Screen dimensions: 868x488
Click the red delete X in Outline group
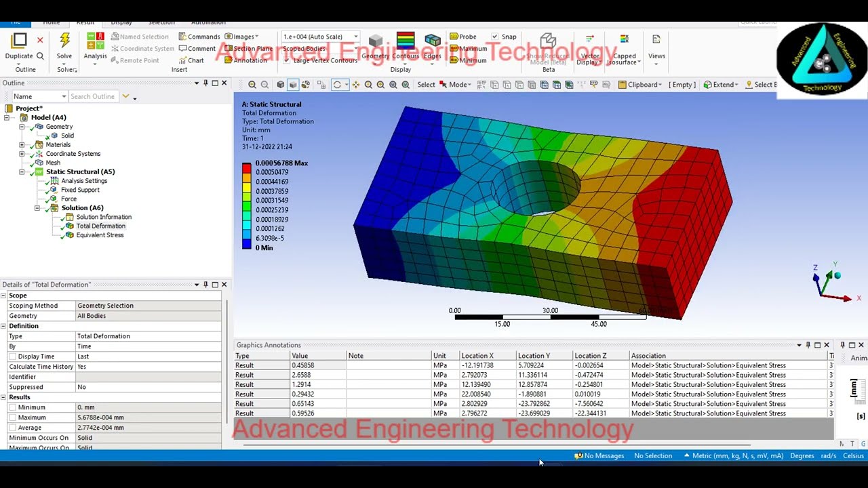point(40,41)
